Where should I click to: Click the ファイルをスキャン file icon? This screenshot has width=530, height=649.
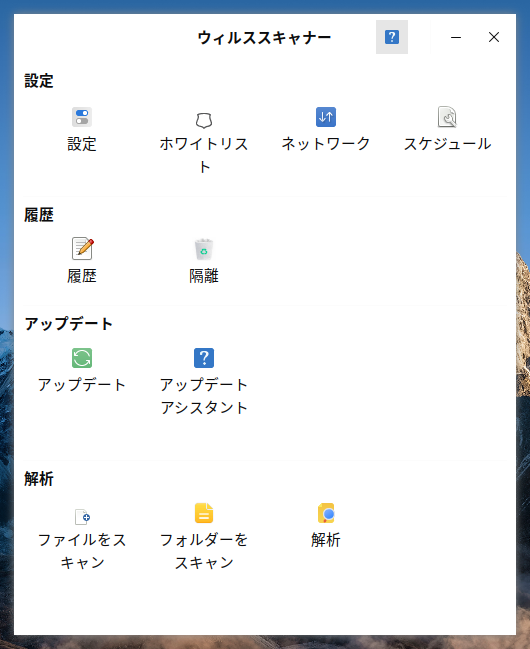point(82,517)
